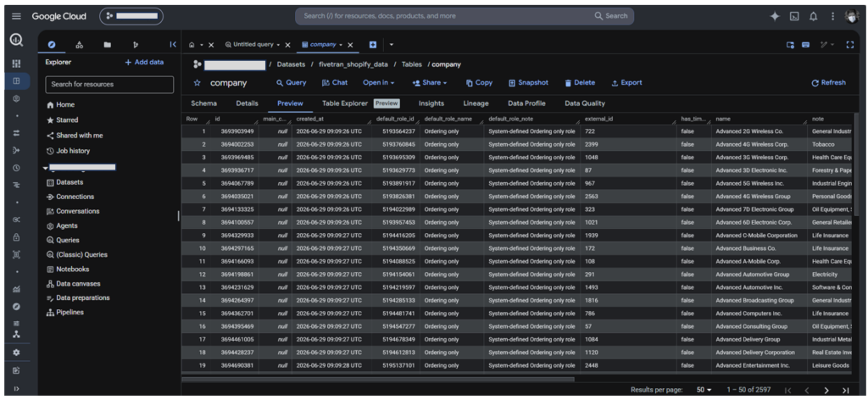Screen dimensions: 868x400
Task: Click Query button for the company table
Action: pos(292,82)
